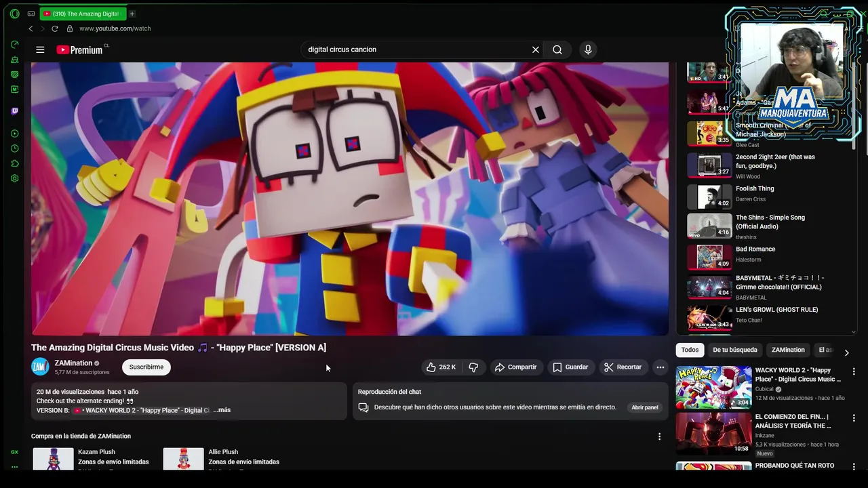This screenshot has height=488, width=868.
Task: Open more actions menu beside Recortar
Action: point(660,367)
